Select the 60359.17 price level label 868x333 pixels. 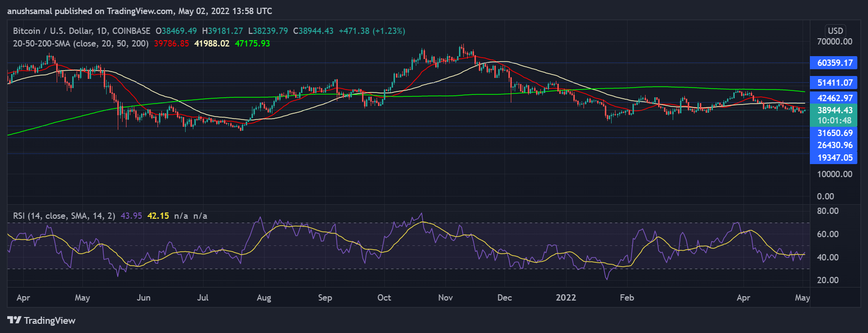pos(835,63)
